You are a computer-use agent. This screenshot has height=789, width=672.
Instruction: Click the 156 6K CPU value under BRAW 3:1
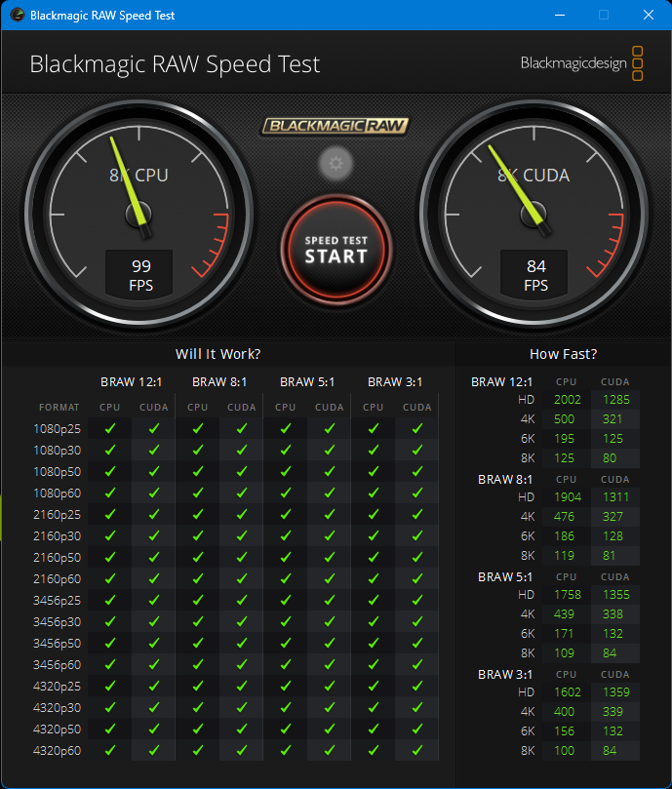click(564, 731)
